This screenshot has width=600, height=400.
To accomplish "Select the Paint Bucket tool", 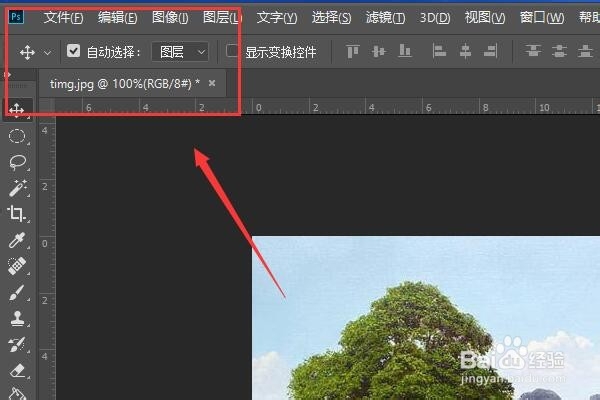I will 17,393.
